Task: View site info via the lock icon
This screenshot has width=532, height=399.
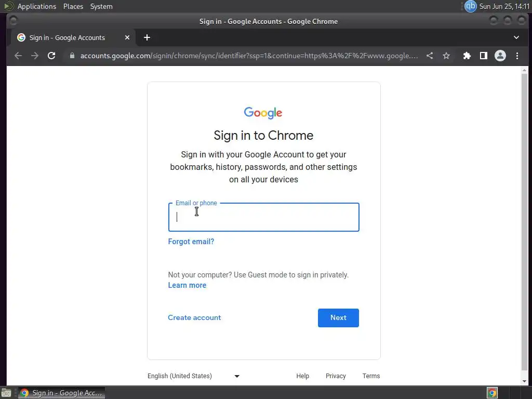Action: coord(72,56)
